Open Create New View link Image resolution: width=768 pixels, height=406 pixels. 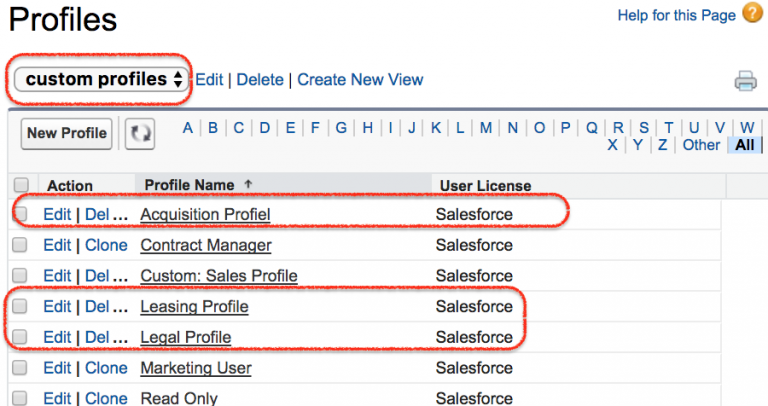tap(360, 79)
